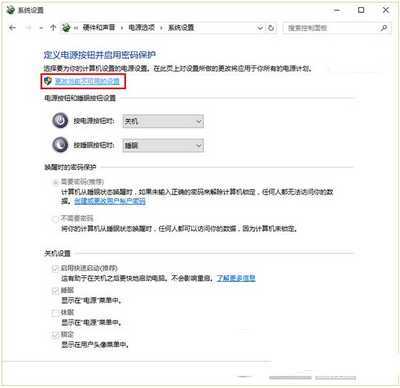Open the 硬件和声音 breadcrumb

click(x=99, y=28)
